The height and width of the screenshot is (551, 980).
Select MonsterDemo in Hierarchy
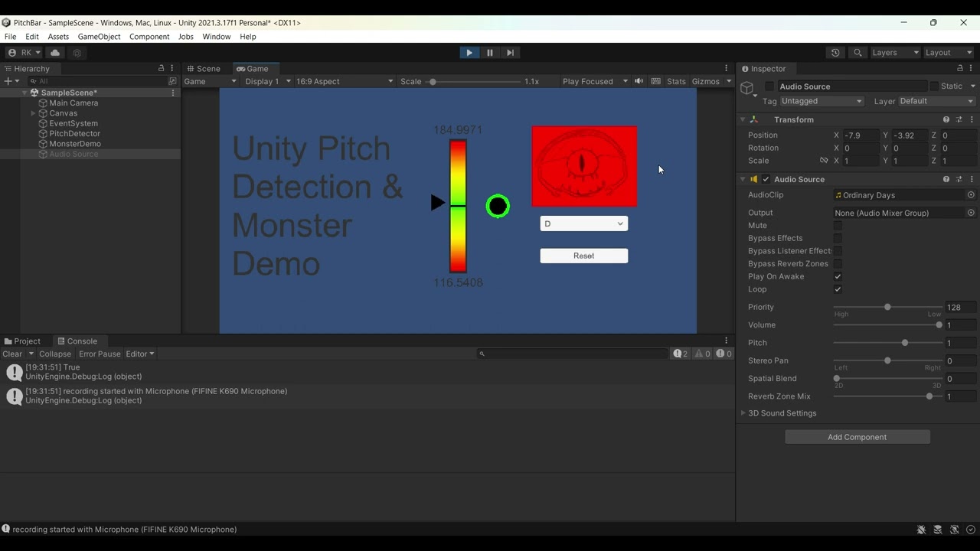tap(75, 144)
